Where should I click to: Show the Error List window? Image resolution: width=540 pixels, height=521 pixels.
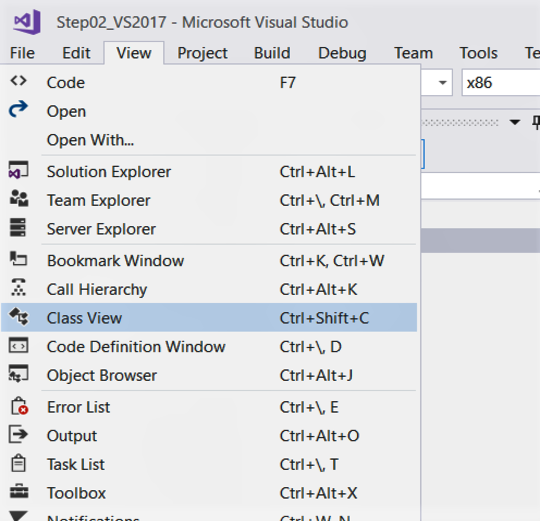tap(209, 407)
